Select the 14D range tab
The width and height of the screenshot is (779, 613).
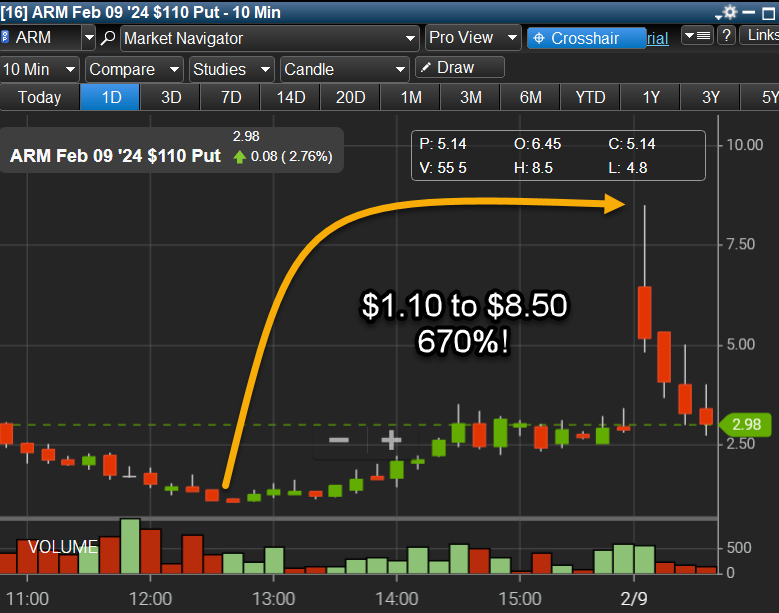(291, 97)
